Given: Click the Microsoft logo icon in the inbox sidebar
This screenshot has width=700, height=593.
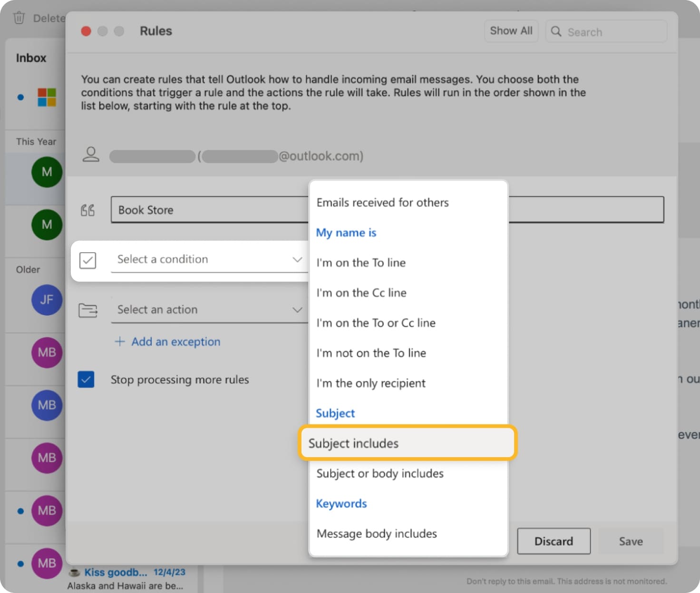Looking at the screenshot, I should pyautogui.click(x=47, y=97).
